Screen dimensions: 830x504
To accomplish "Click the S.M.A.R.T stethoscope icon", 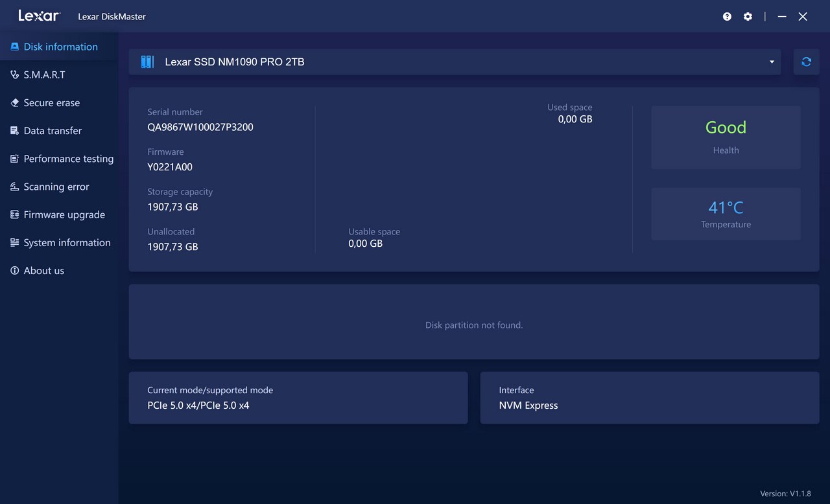I will coord(14,74).
